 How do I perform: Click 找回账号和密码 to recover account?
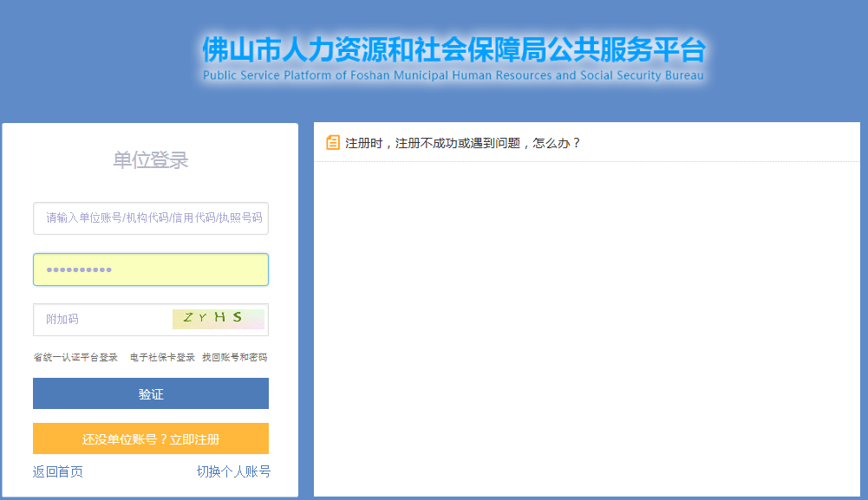point(235,357)
